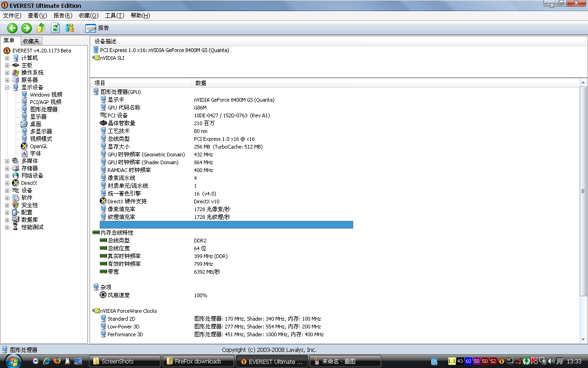Screen dimensions: 588x368
Task: Click the 内存总线特性 memory icon
Action: pos(96,233)
